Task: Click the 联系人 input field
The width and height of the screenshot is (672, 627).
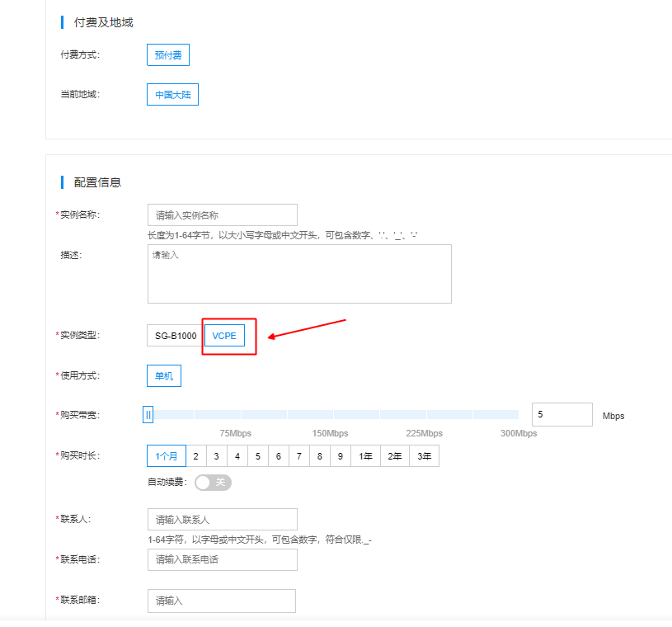Action: 223,520
